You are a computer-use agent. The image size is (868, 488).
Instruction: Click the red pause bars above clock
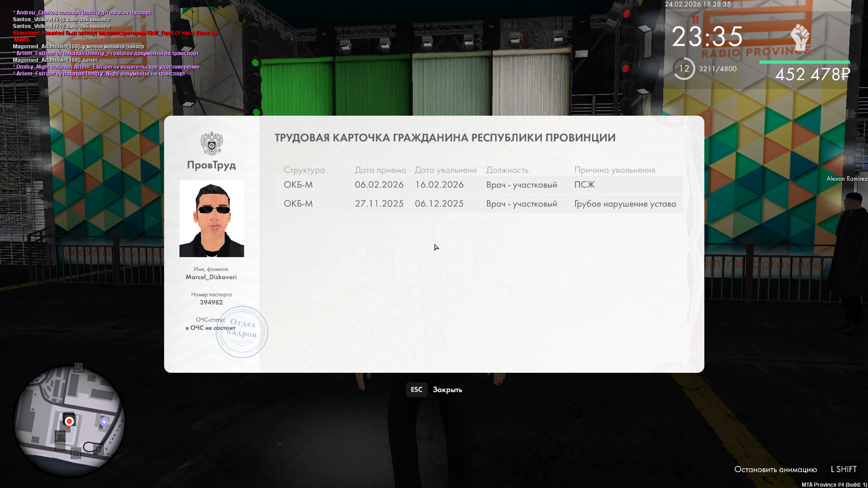pyautogui.click(x=695, y=20)
